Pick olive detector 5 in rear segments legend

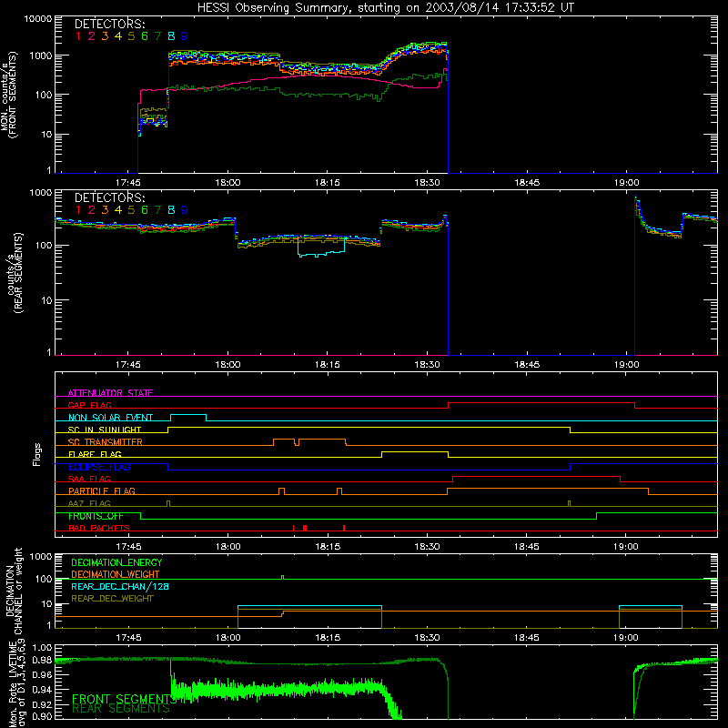[131, 210]
